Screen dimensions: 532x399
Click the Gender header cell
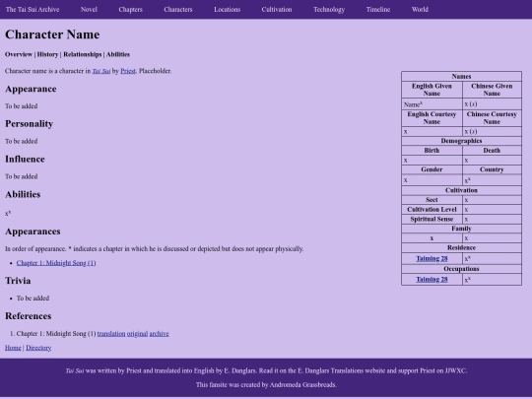tap(432, 169)
